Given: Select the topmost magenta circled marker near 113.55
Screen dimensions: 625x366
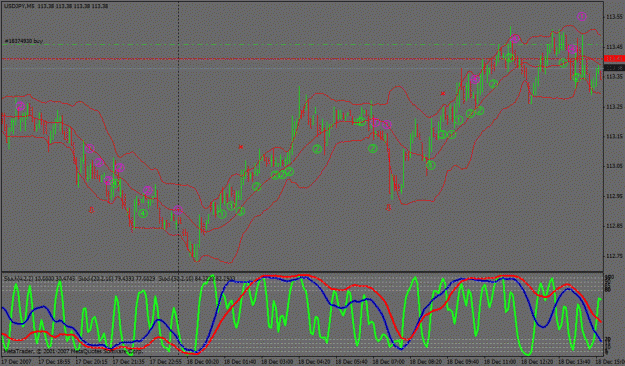Looking at the screenshot, I should (x=582, y=17).
